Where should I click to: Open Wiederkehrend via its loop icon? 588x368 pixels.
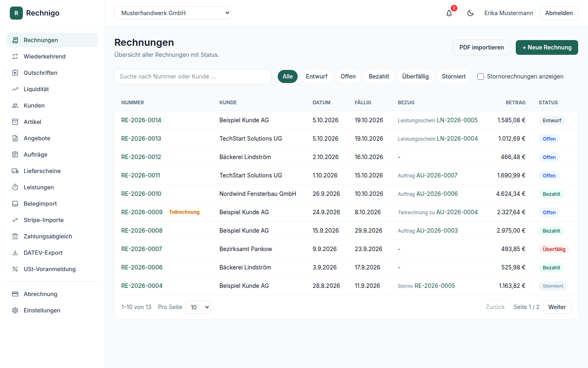[15, 56]
